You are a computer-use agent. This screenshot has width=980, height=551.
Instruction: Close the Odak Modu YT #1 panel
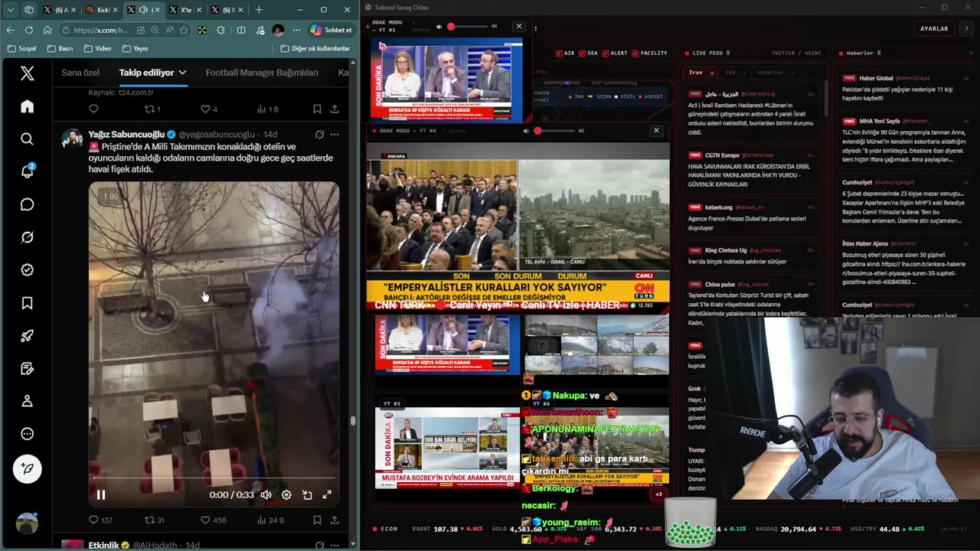point(519,26)
